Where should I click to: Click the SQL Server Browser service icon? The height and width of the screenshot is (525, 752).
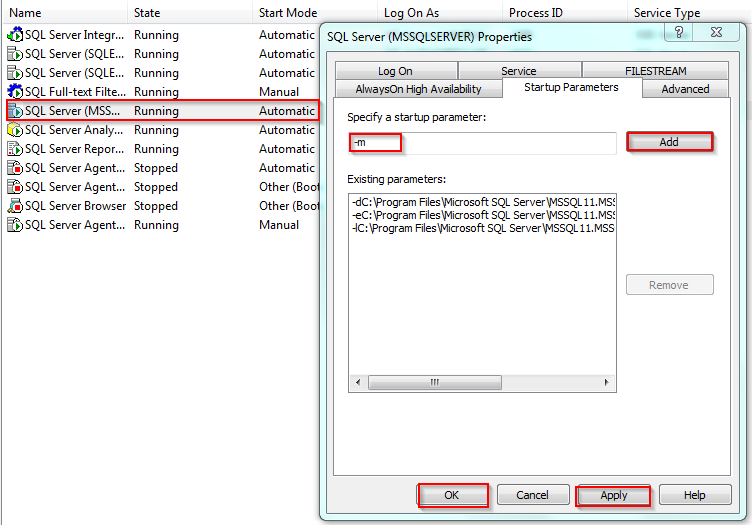pyautogui.click(x=15, y=206)
